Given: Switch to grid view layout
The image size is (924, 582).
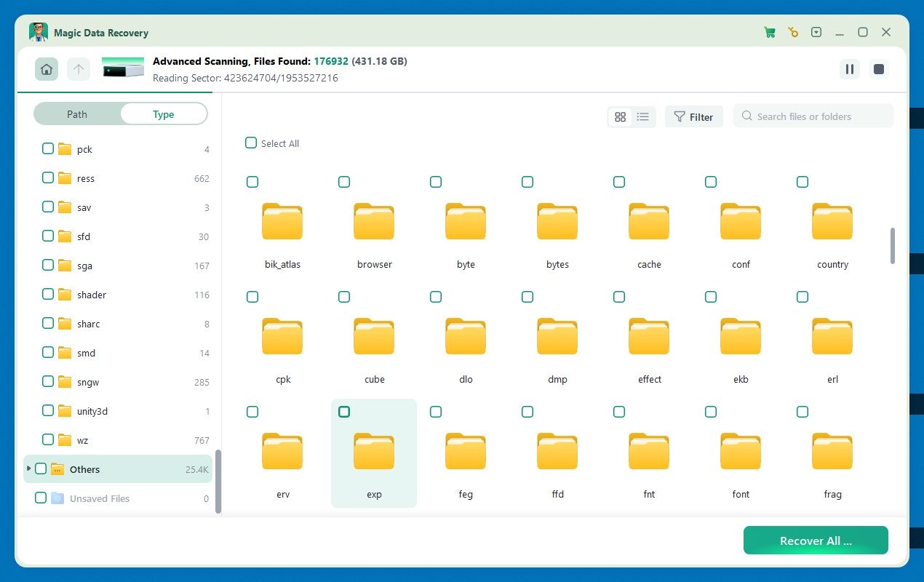Looking at the screenshot, I should (620, 116).
